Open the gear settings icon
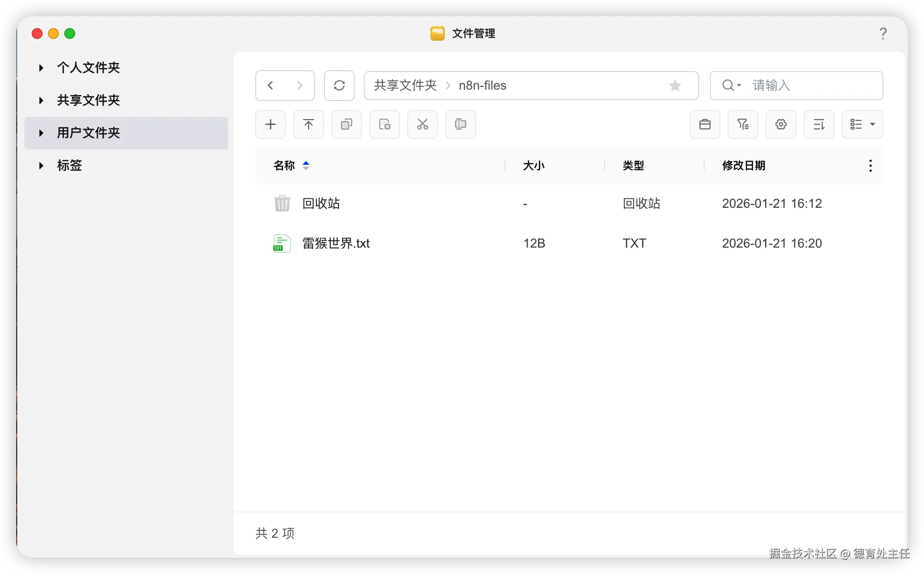The width and height of the screenshot is (924, 574). 781,124
